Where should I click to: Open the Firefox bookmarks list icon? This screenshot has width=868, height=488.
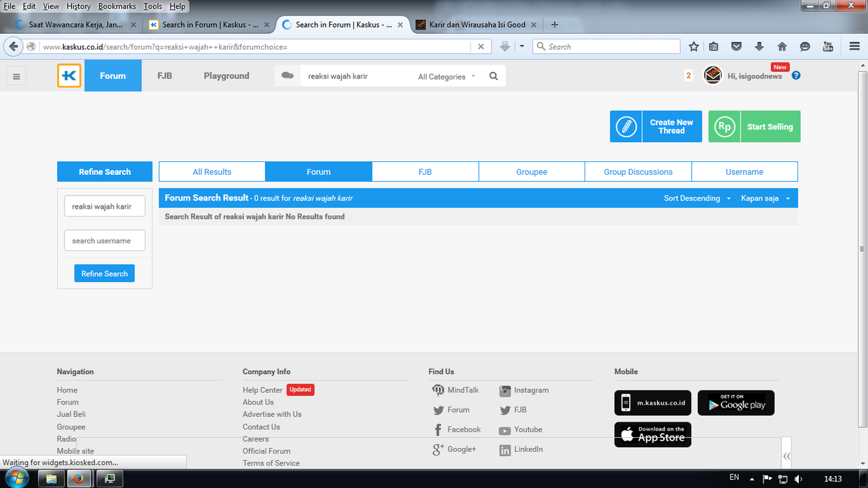click(x=713, y=47)
